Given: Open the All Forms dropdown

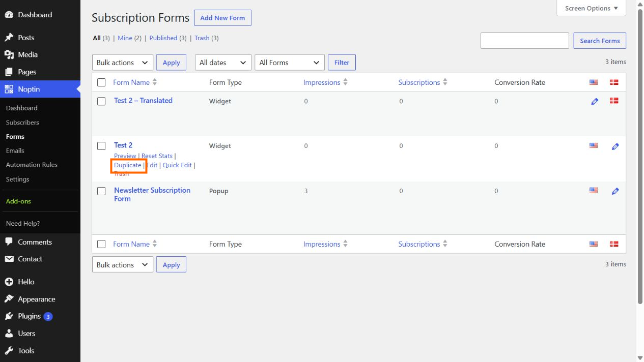Looking at the screenshot, I should [290, 63].
